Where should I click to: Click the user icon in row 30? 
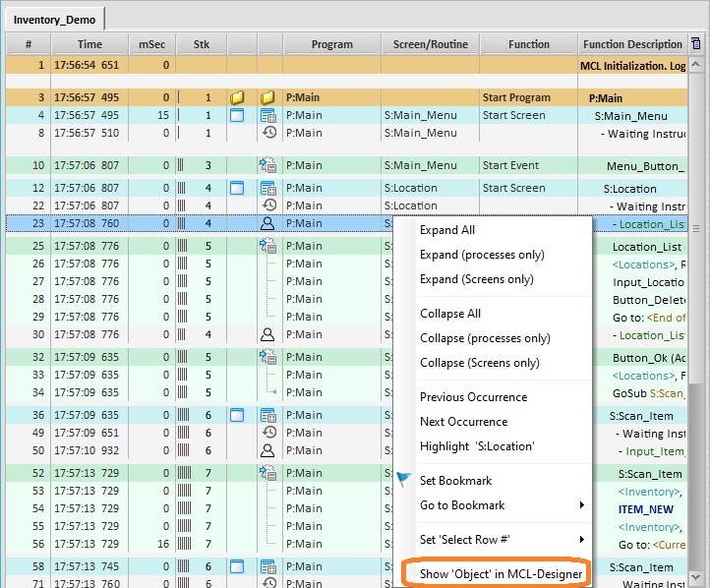click(267, 334)
